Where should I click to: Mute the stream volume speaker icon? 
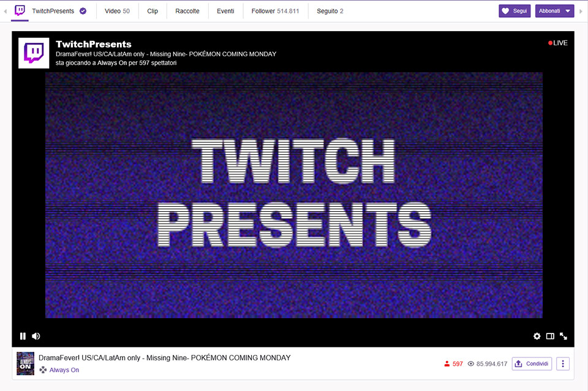tap(36, 336)
